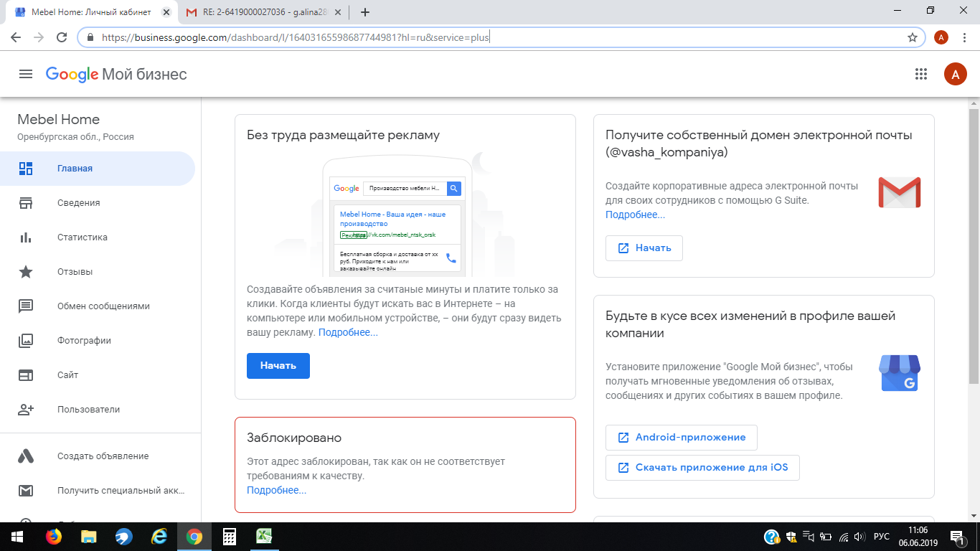
Task: Click the volume icon in system tray
Action: click(859, 537)
